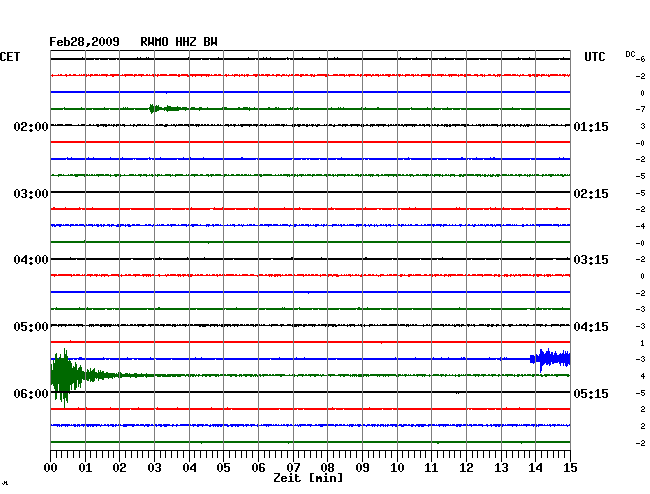
Task: Click the 03 minute axis tick label
Action: click(154, 467)
